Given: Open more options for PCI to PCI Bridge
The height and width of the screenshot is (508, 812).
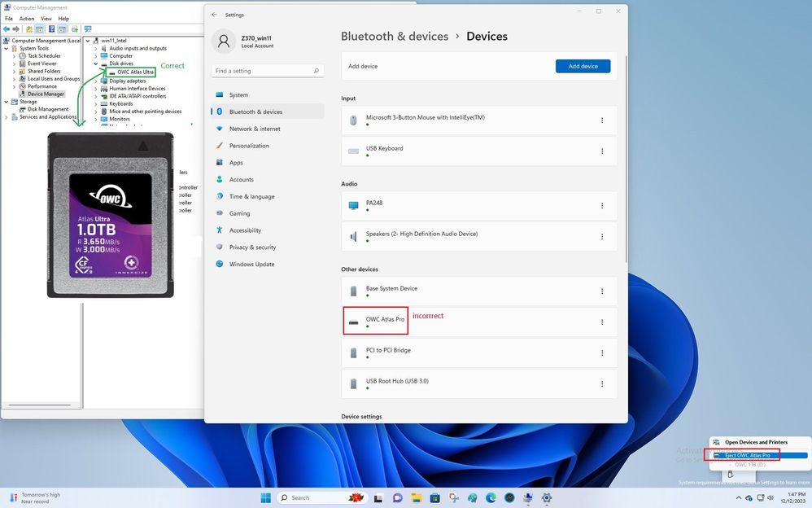Looking at the screenshot, I should point(602,353).
